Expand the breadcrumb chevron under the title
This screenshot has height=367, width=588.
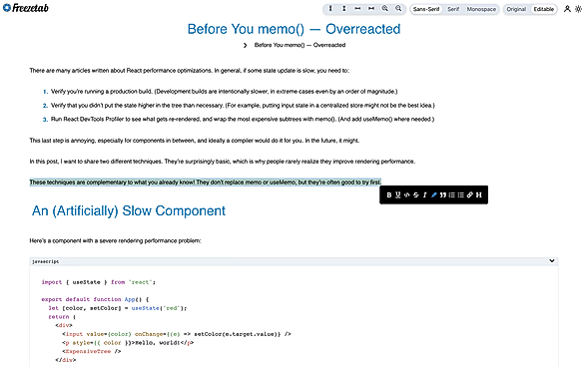pyautogui.click(x=245, y=45)
